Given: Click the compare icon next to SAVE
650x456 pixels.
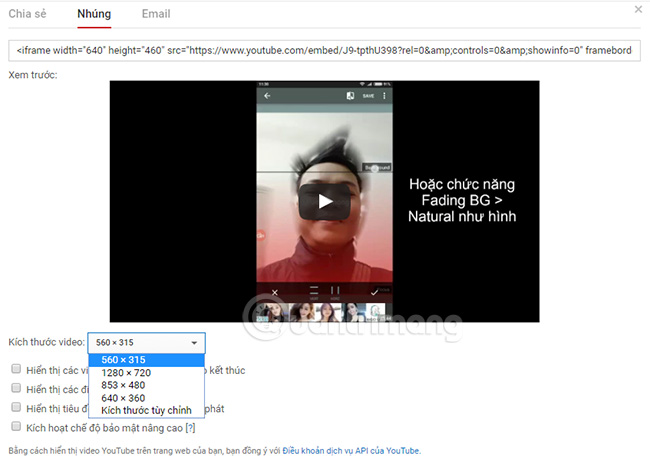Looking at the screenshot, I should [350, 96].
